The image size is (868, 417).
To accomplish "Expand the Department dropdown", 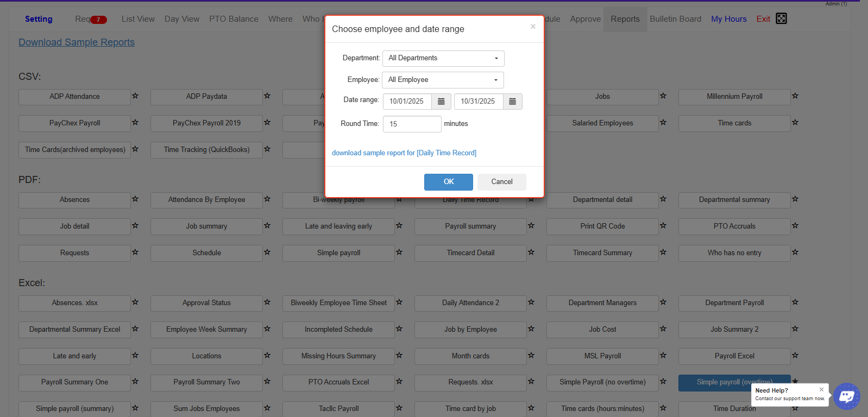I will (443, 58).
